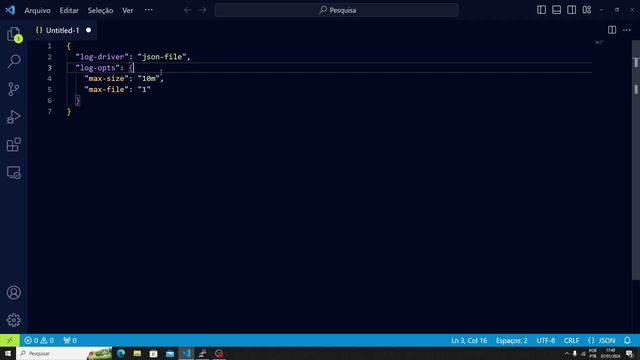Viewport: 640px width, 360px height.
Task: Click the Windows taskbar Pesquisar box
Action: (x=64, y=353)
